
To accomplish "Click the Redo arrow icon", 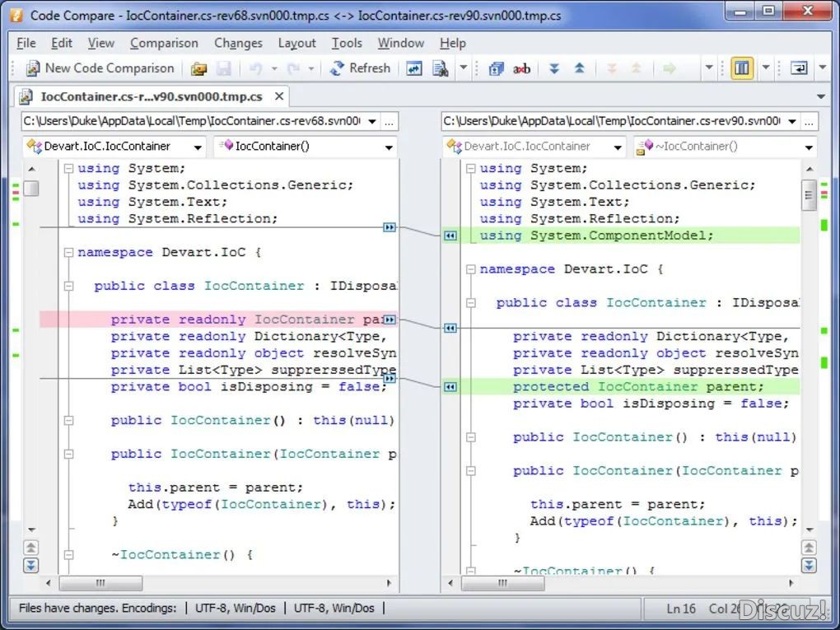I will point(293,68).
